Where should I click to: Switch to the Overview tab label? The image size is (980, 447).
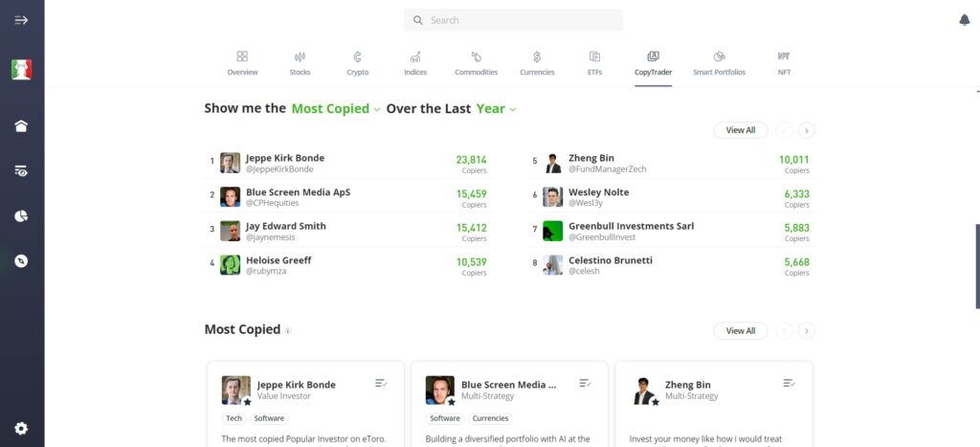(x=242, y=73)
